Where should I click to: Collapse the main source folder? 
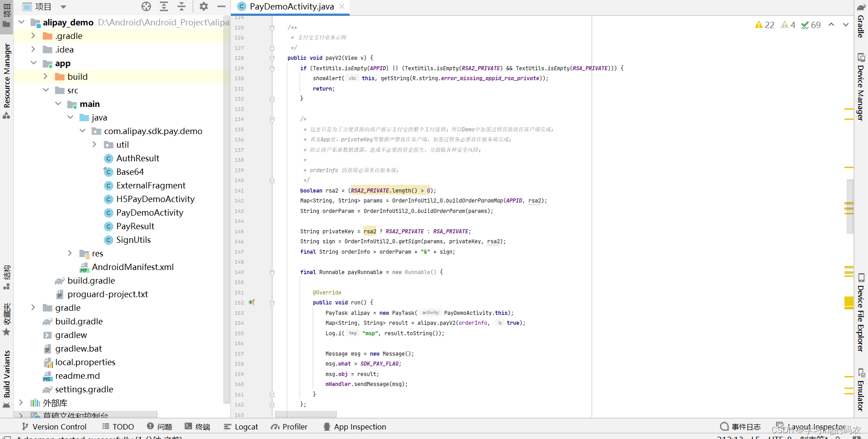[x=58, y=103]
